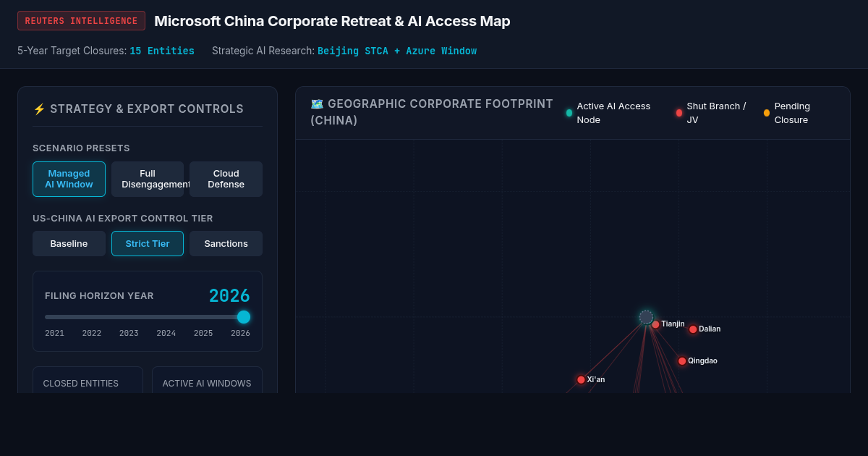
Task: Click the green Active AI Access Node legend dot
Action: (569, 113)
